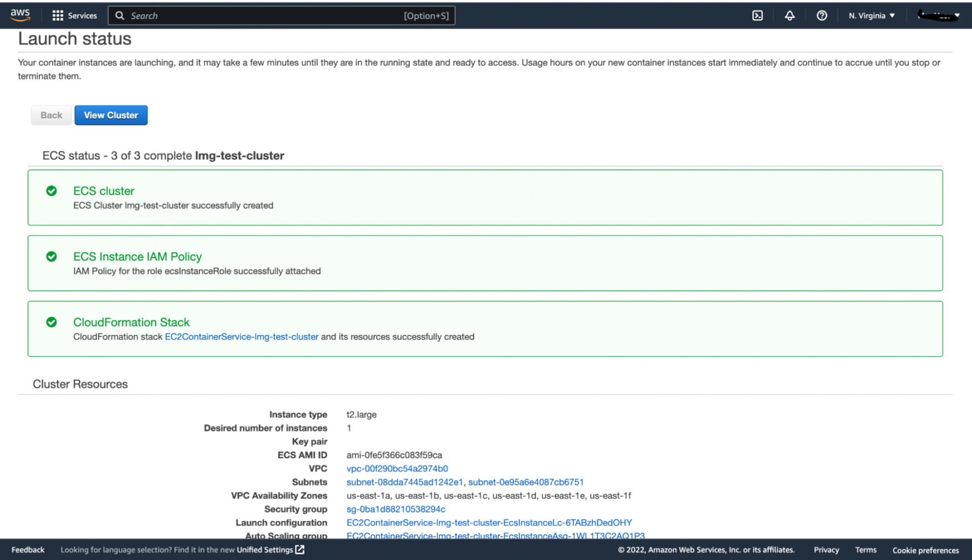The image size is (972, 560).
Task: Click the VPC Availability Zones value us-east-1a list
Action: (489, 495)
